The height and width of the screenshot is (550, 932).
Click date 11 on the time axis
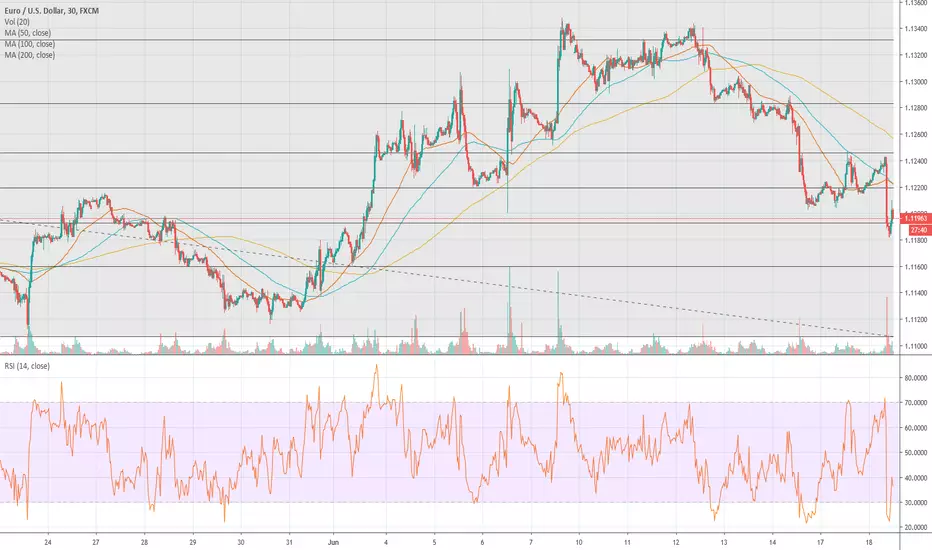click(627, 542)
